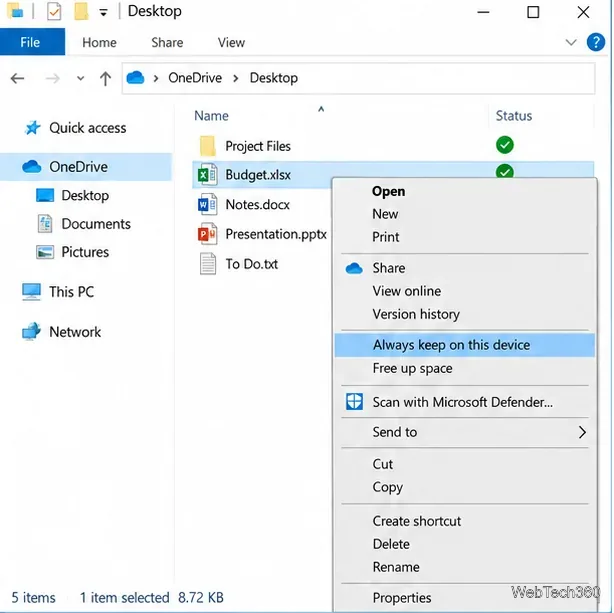Viewport: 614px width, 613px height.
Task: Click the Word icon of Notes.docx
Action: [207, 204]
